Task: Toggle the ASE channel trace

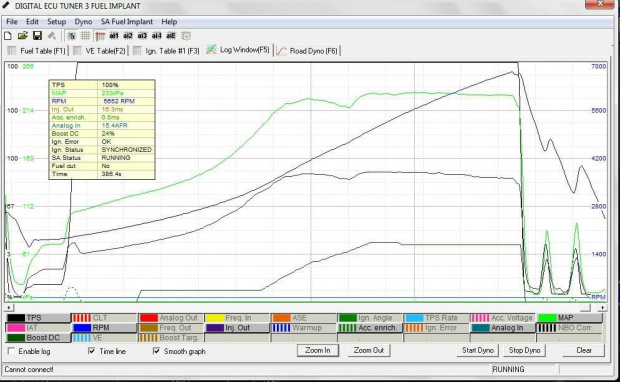Action: point(304,318)
